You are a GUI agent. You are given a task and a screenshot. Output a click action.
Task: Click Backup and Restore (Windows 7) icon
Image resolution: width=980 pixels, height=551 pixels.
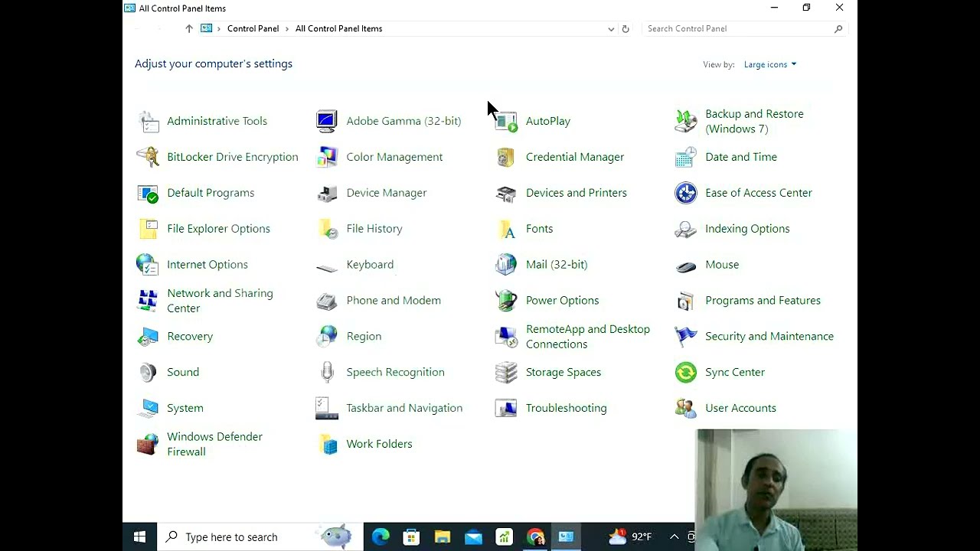(x=686, y=121)
